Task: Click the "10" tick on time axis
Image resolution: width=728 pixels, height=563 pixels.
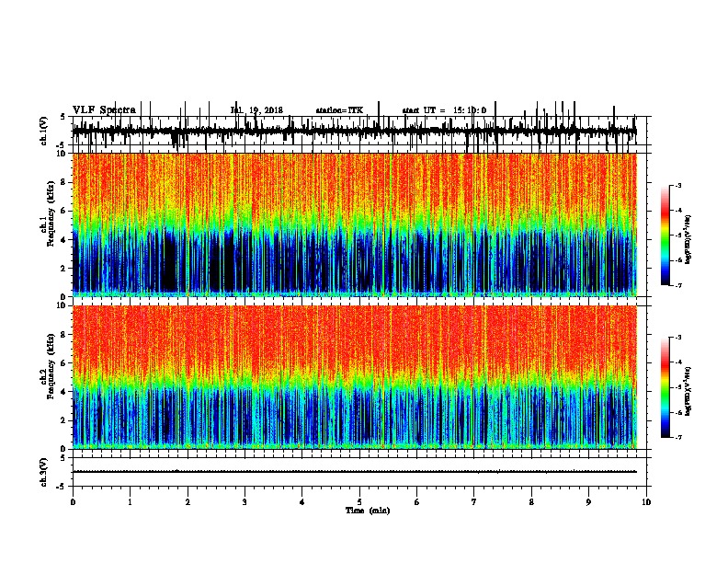Action: pos(646,502)
